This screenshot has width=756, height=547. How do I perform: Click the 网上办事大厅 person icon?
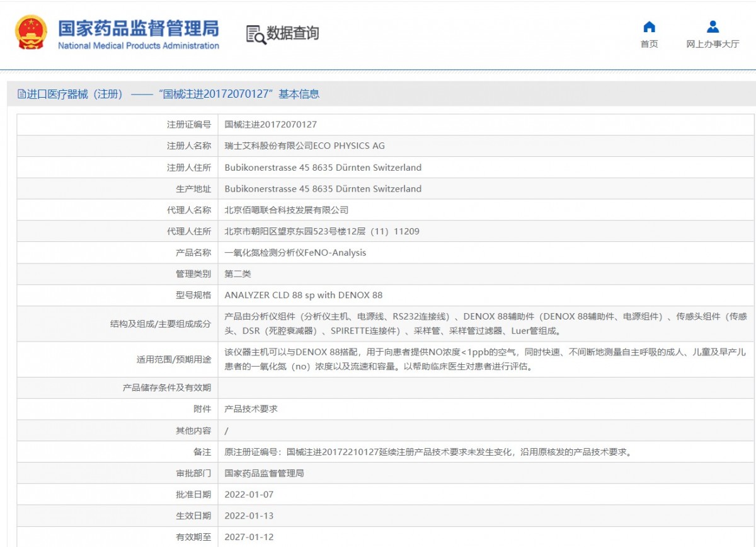point(713,26)
